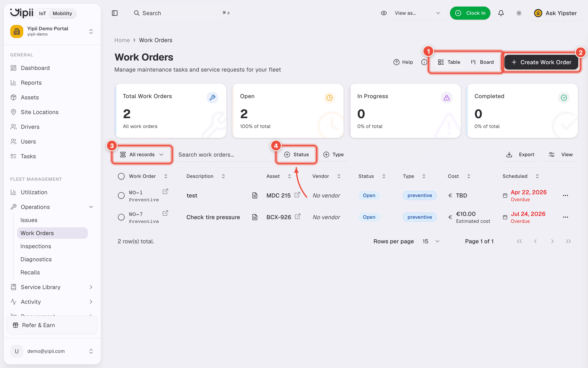Click the Help button
This screenshot has height=368, width=588.
click(403, 62)
